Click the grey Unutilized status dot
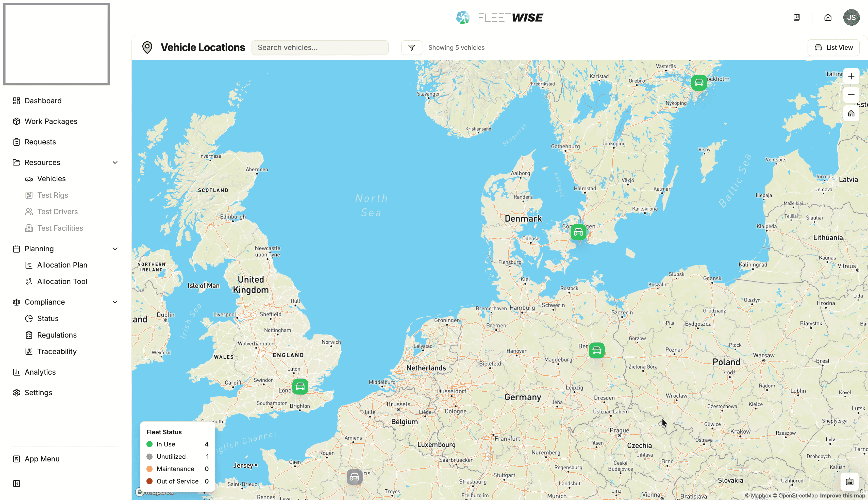868x500 pixels. (149, 456)
